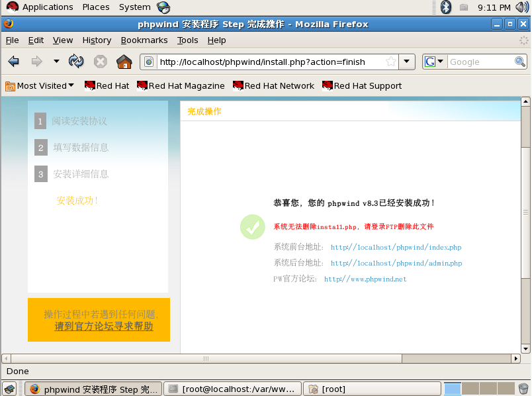The width and height of the screenshot is (532, 396).
Task: Click the official forum help link in yellow box
Action: 104,326
